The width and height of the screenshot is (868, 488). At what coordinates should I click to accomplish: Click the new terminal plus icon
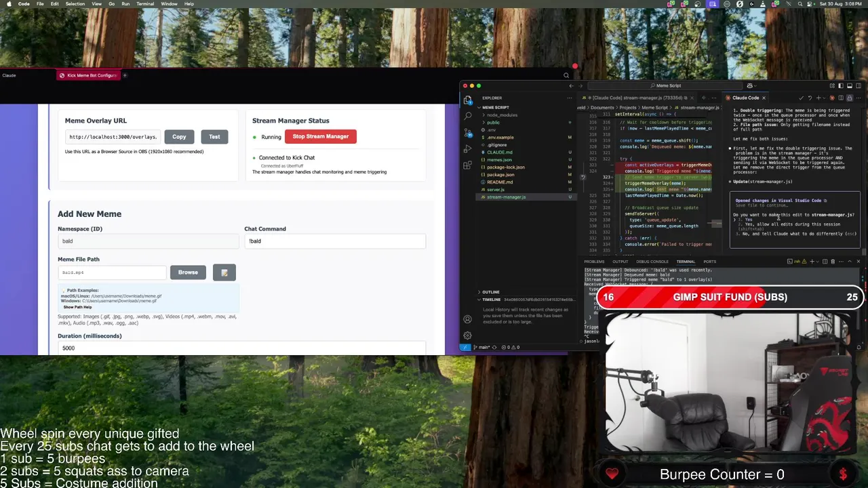[x=812, y=262]
